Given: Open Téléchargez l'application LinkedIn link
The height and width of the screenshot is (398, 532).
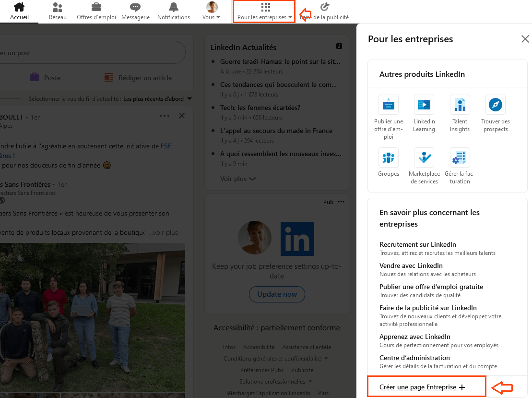Looking at the screenshot, I should [268, 393].
